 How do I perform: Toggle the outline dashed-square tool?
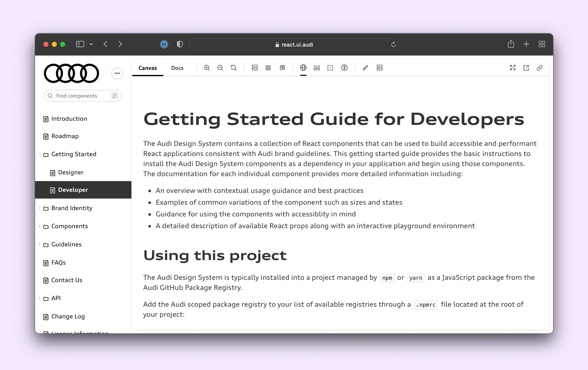tap(330, 68)
